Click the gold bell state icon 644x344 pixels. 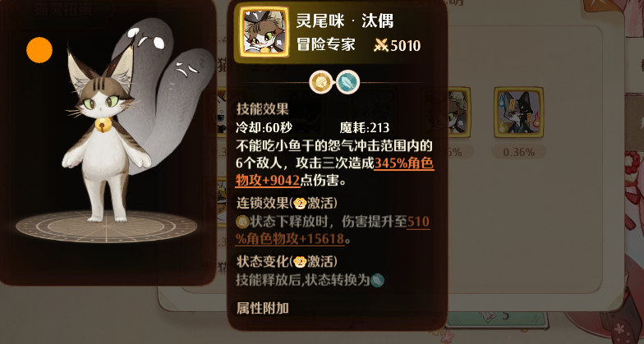tap(322, 82)
